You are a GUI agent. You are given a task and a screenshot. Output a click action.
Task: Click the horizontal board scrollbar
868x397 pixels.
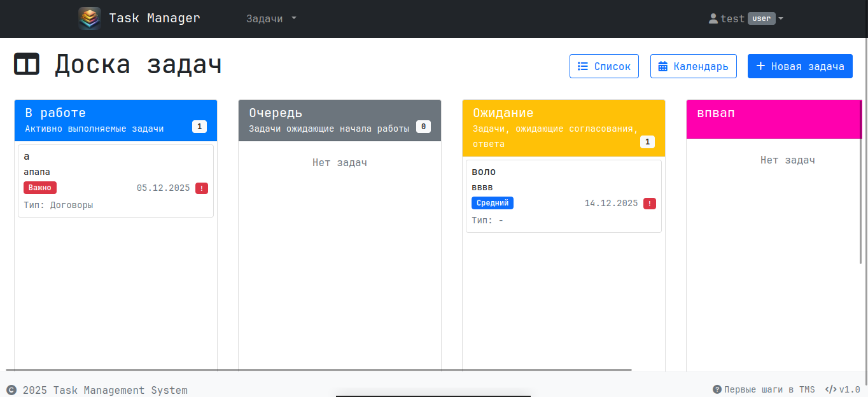coord(318,370)
